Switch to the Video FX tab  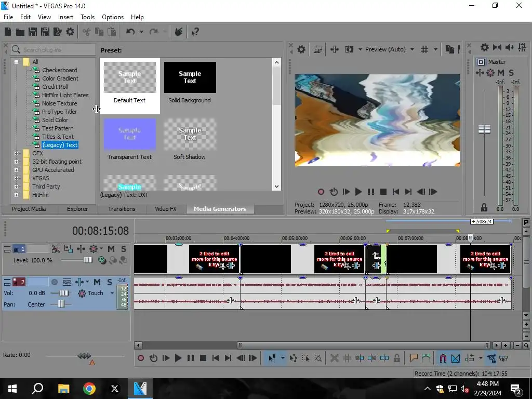point(166,209)
